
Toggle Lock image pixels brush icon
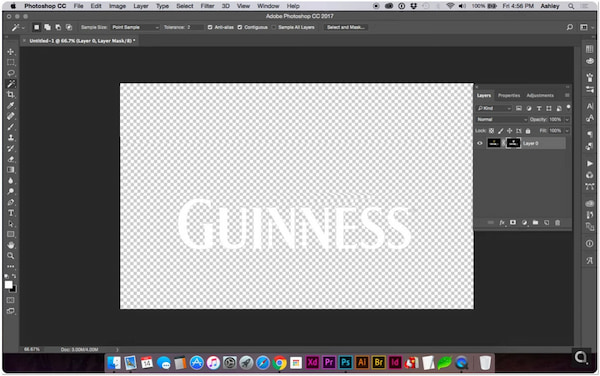coord(501,131)
